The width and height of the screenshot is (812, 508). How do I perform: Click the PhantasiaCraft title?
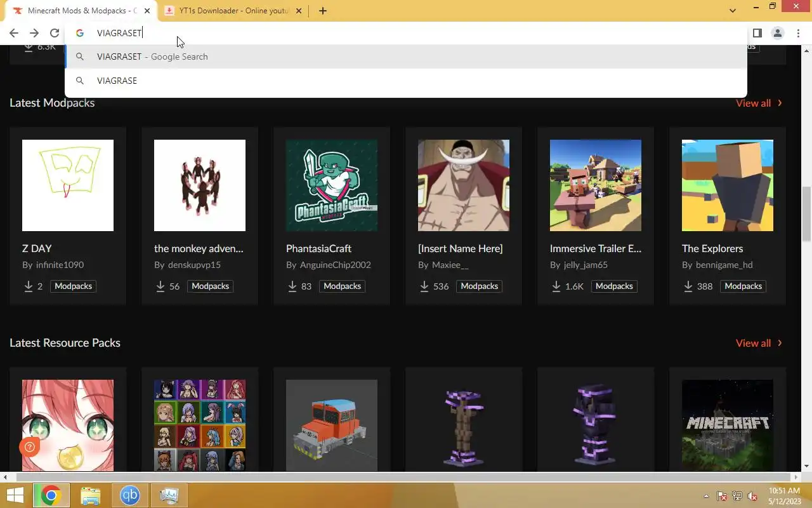tap(318, 248)
